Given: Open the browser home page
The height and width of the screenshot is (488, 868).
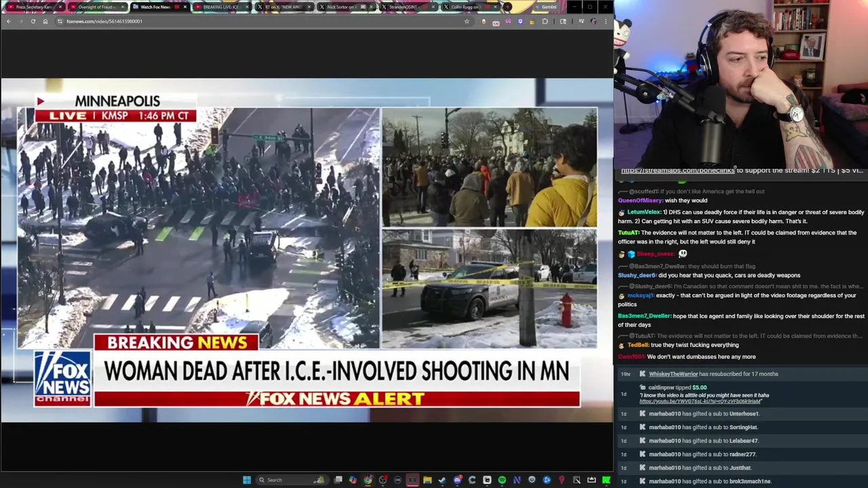Looking at the screenshot, I should (x=45, y=21).
